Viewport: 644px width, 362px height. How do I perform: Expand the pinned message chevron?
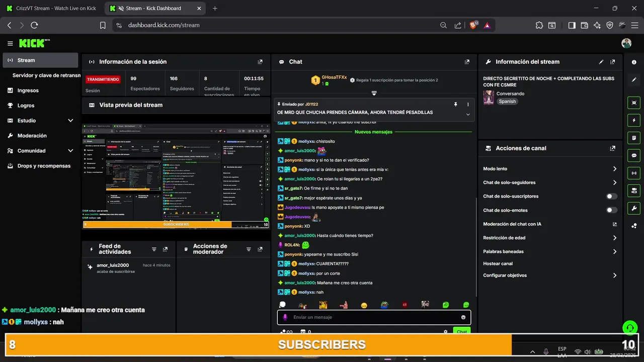coord(468,114)
